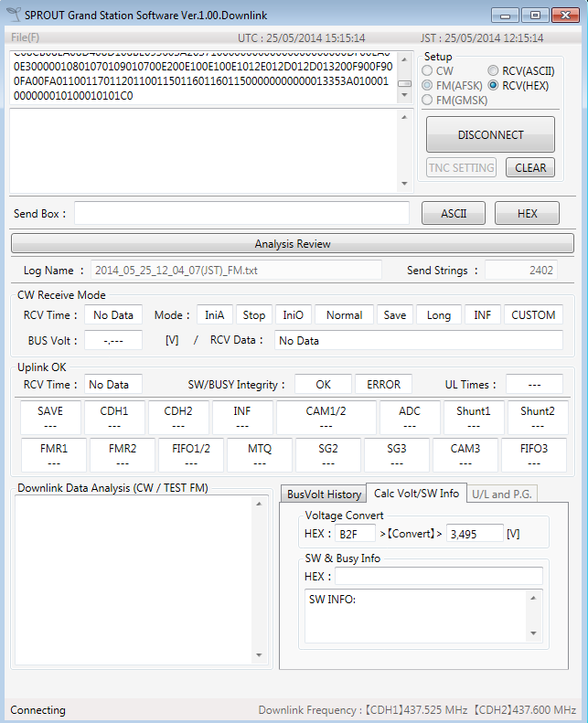Click the Connecting status text
The height and width of the screenshot is (723, 588).
(37, 709)
